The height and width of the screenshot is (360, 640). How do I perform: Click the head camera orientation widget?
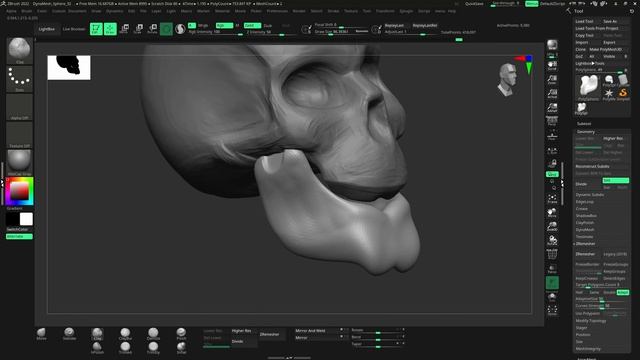[x=507, y=80]
